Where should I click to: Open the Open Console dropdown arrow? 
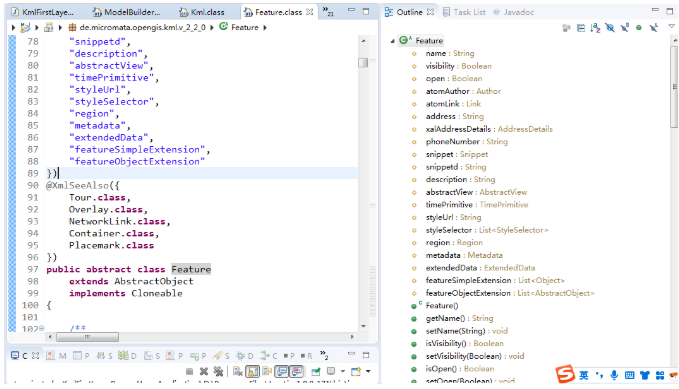(x=368, y=371)
